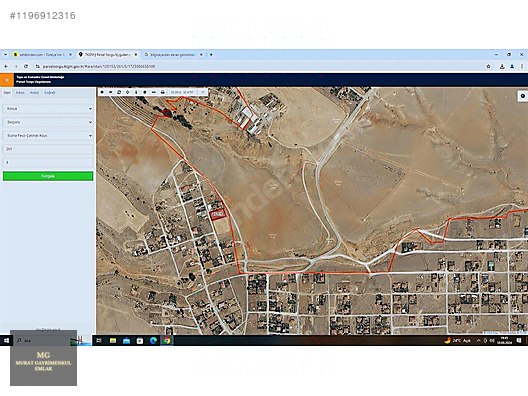Go back in browser history
The height and width of the screenshot is (396, 528).
(x=6, y=66)
